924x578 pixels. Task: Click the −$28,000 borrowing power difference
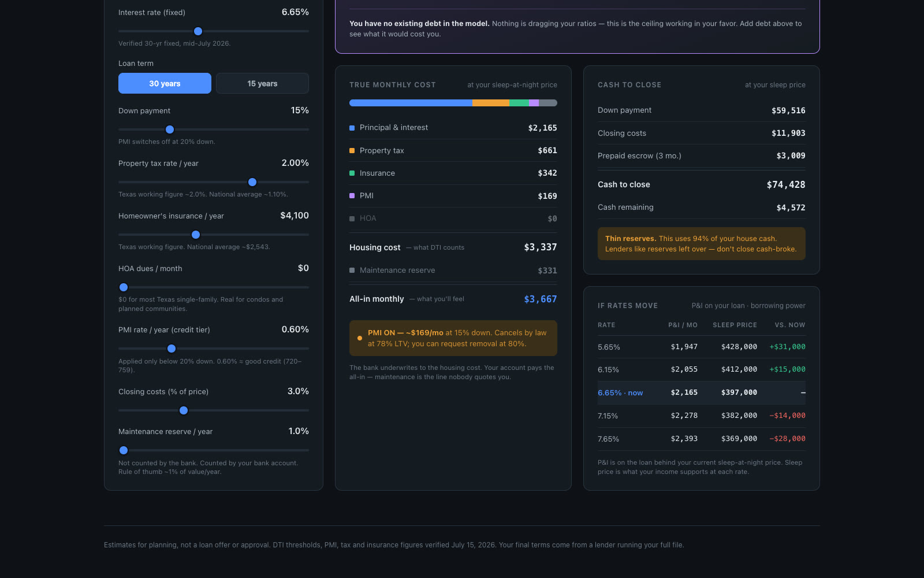click(x=787, y=439)
